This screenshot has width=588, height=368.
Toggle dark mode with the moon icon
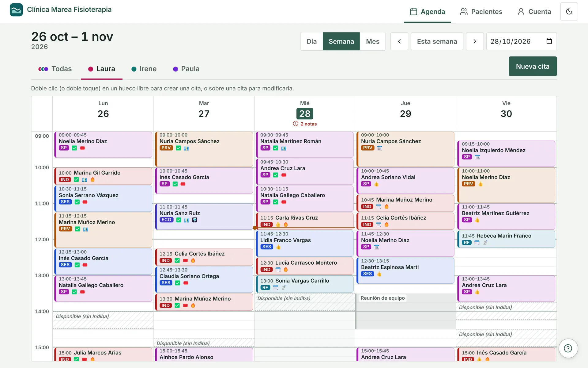569,11
